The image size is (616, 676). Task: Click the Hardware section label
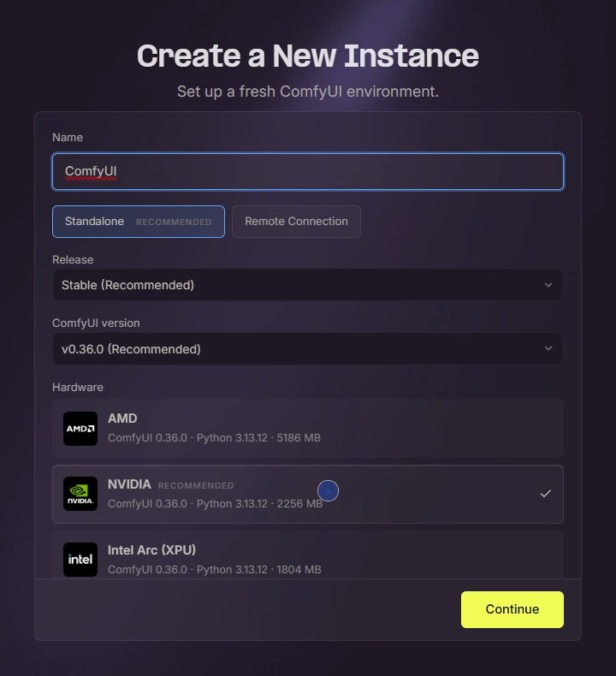78,387
